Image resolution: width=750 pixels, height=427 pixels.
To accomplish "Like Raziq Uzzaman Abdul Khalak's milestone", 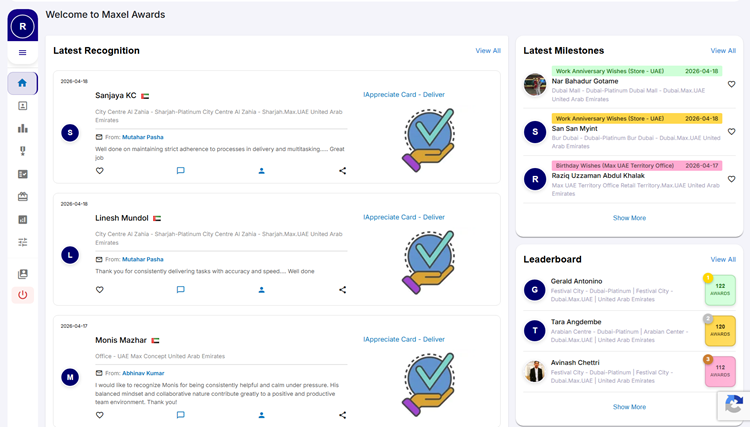I will [731, 179].
